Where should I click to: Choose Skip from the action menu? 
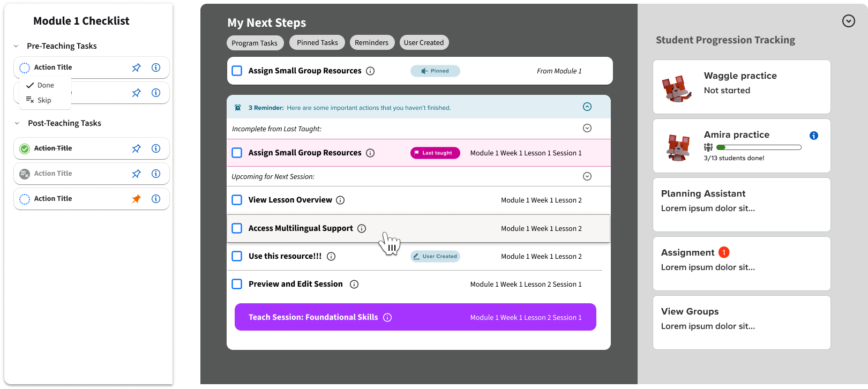[44, 100]
